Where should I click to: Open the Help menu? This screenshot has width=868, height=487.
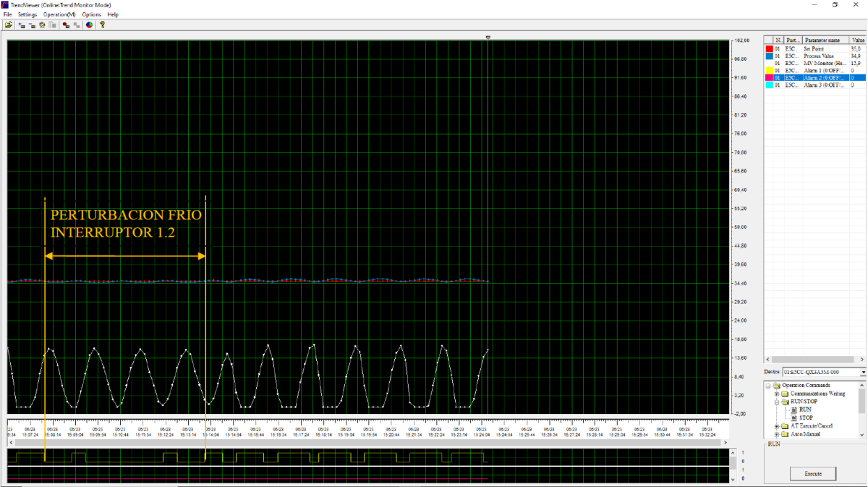click(x=113, y=14)
